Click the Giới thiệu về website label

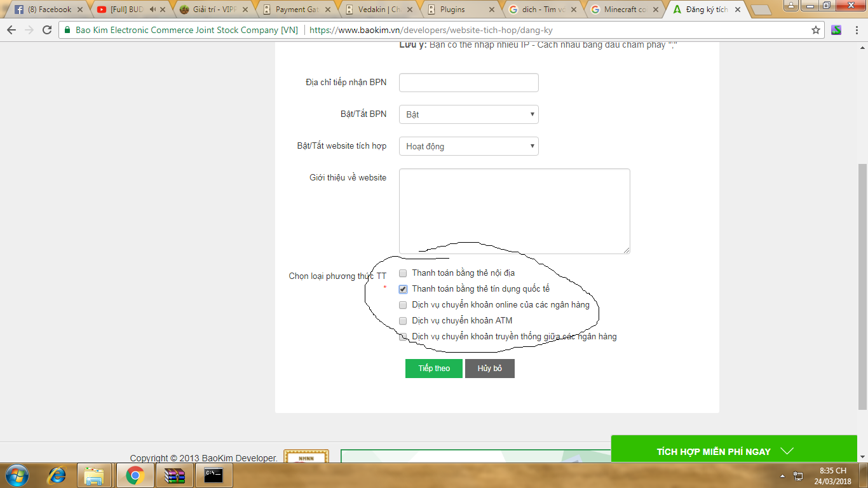tap(348, 178)
